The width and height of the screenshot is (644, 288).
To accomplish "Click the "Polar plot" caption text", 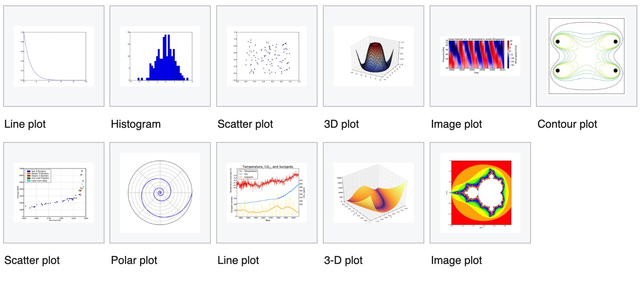I will click(x=134, y=260).
